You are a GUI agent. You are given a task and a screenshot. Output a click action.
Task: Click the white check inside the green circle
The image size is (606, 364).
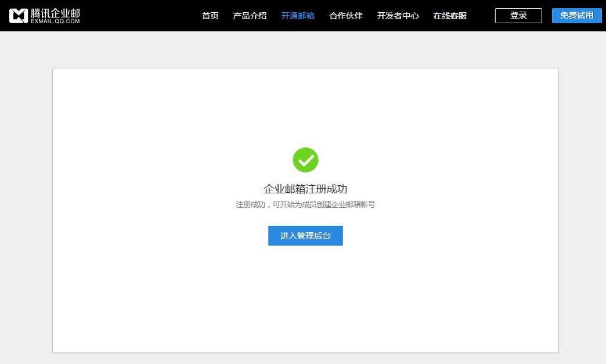(x=305, y=160)
